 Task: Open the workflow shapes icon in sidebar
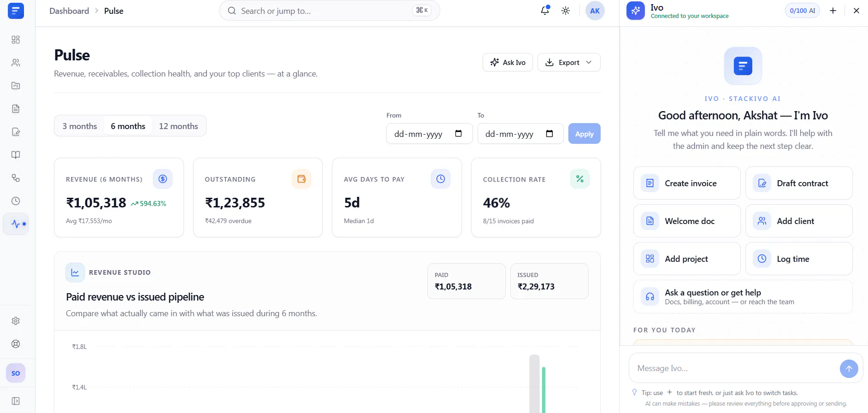16,178
